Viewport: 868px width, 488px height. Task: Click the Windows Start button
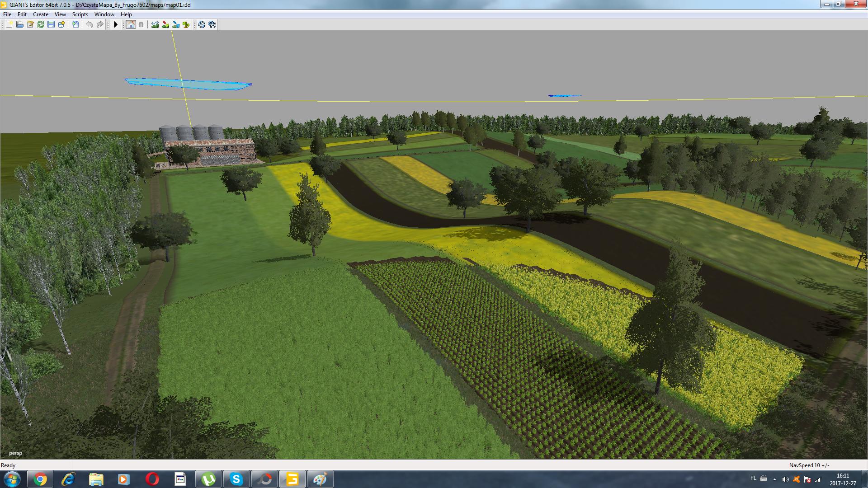(12, 479)
